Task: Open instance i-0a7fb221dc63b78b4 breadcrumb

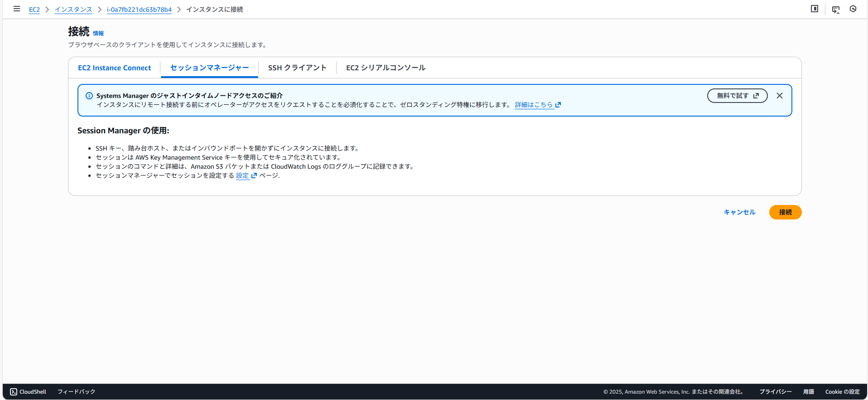Action: (x=139, y=10)
